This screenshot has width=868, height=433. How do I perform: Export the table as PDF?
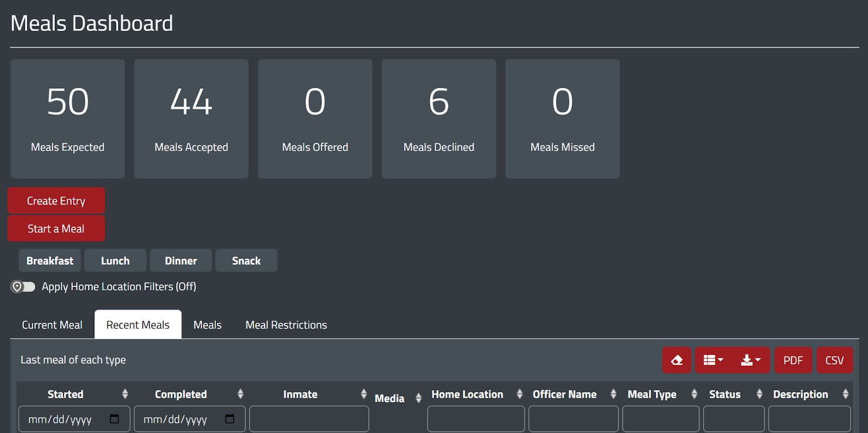(793, 360)
